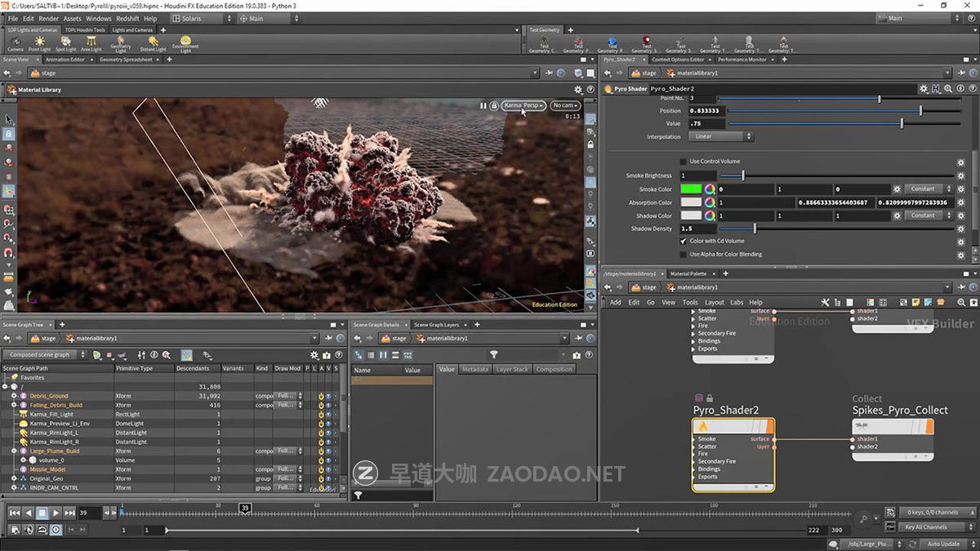This screenshot has width=980, height=551.
Task: Toggle visibility eye of Missile_Model
Action: tap(328, 469)
